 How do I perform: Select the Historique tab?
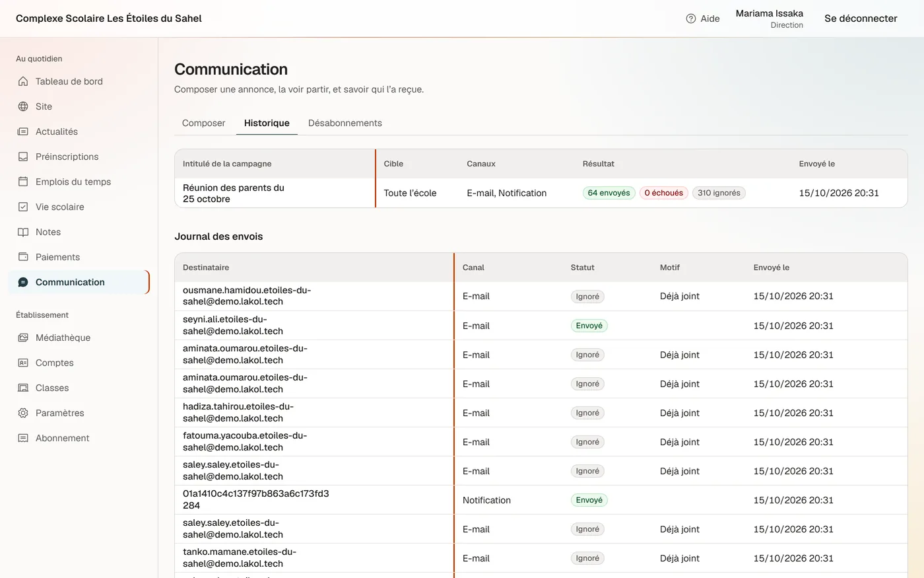click(x=267, y=123)
